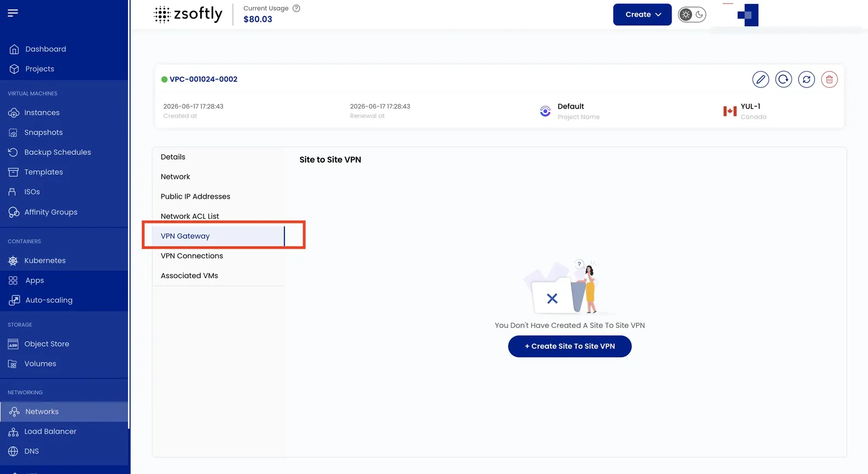Click the Load Balancer icon

point(13,432)
